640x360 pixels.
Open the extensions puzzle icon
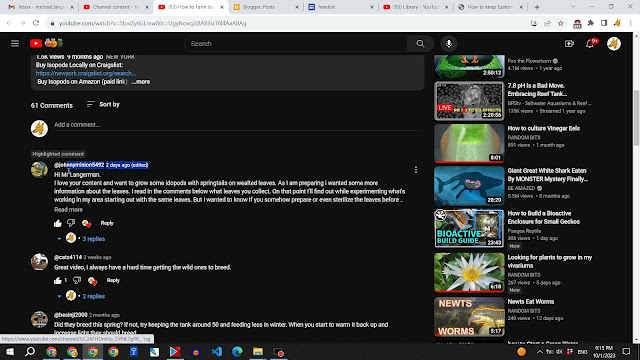(x=591, y=23)
